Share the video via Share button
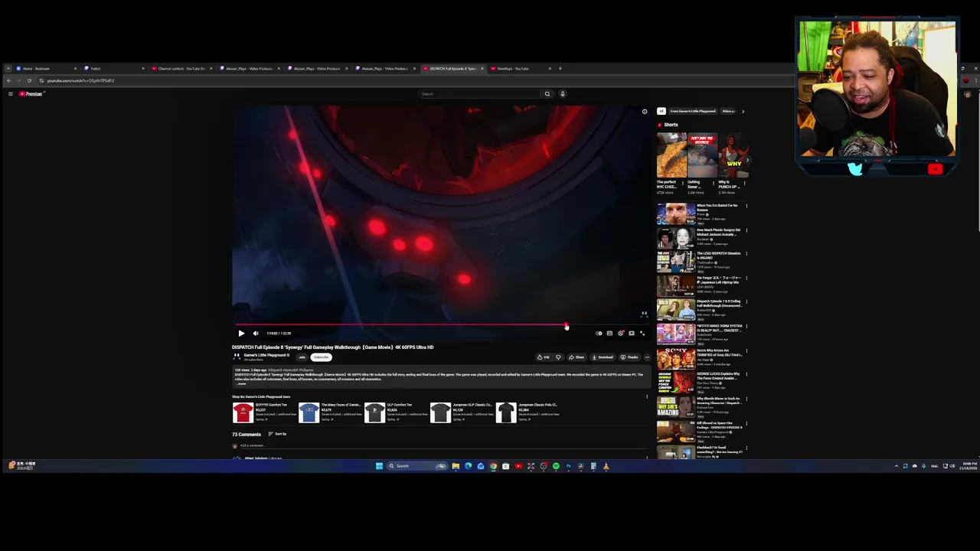The width and height of the screenshot is (980, 551). [x=576, y=357]
